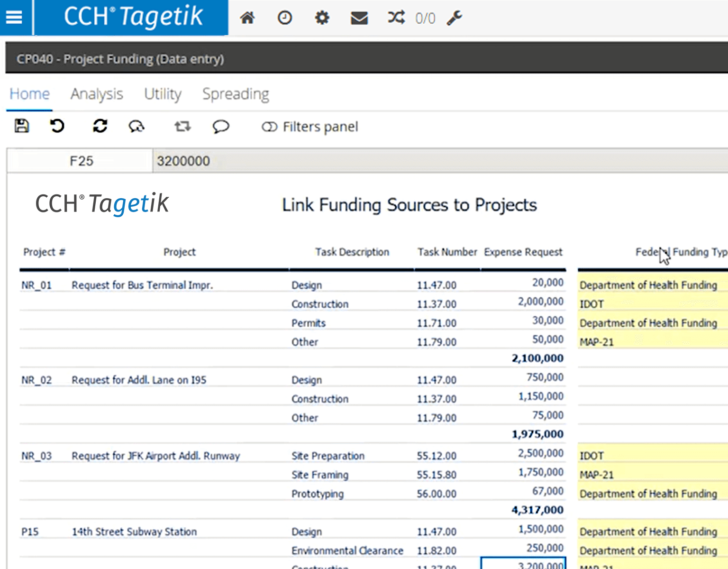Viewport: 728px width, 569px height.
Task: Click the formula bar showing 3200000
Action: pos(427,161)
